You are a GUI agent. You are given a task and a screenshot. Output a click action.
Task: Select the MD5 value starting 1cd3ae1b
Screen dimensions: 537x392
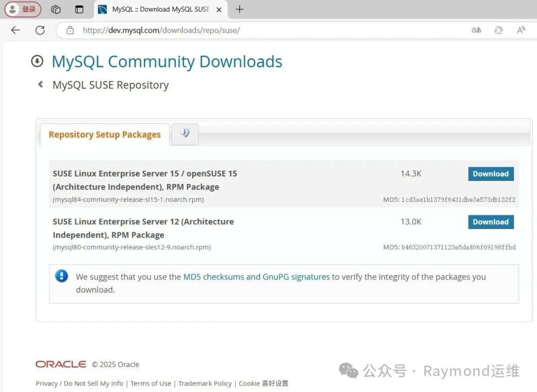click(x=458, y=199)
